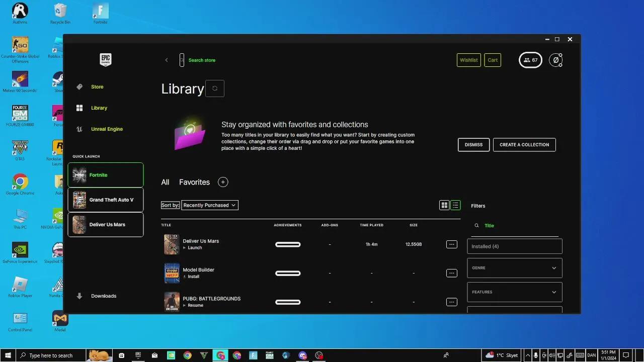Open Google Chrome from the taskbar
The width and height of the screenshot is (644, 362).
[x=187, y=355]
